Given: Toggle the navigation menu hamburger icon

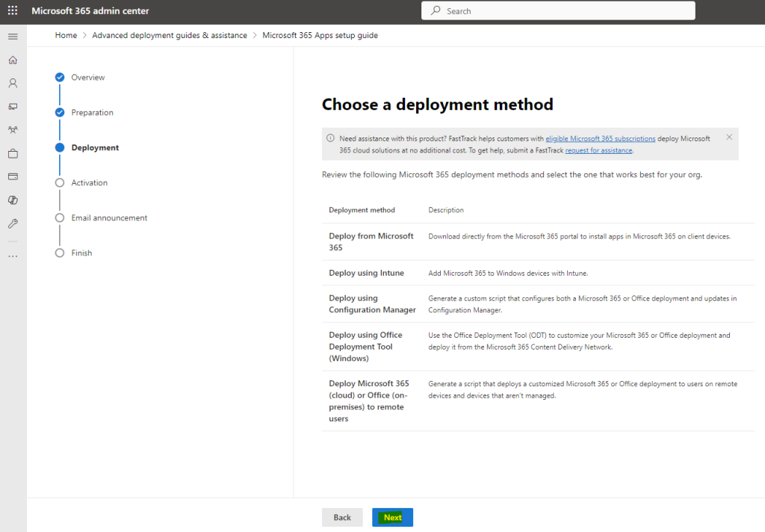Looking at the screenshot, I should click(x=13, y=37).
